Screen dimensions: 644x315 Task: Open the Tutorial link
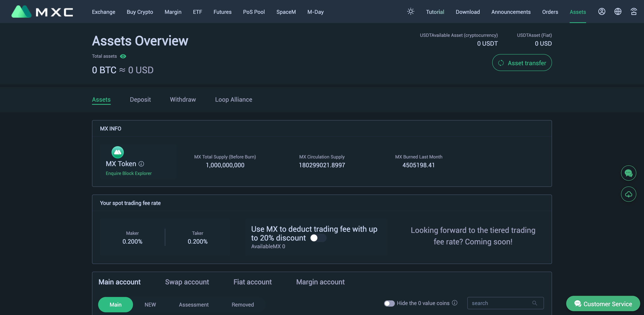coord(435,12)
